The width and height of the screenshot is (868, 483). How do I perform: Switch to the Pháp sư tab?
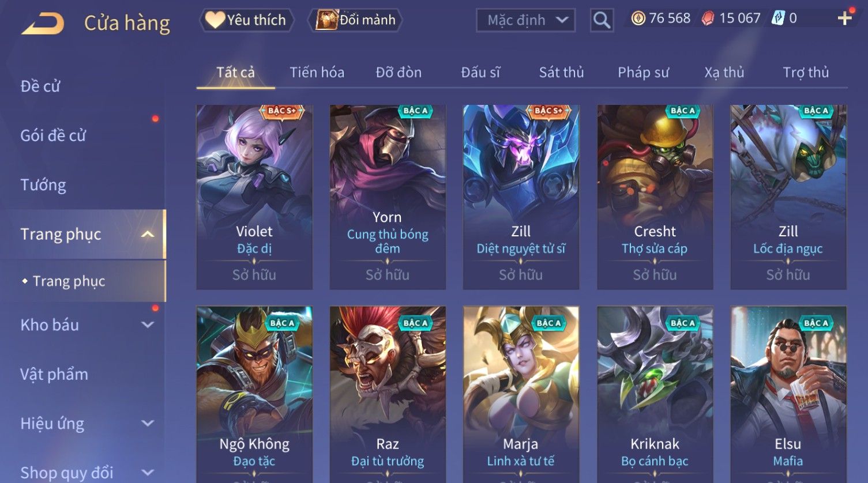(643, 73)
